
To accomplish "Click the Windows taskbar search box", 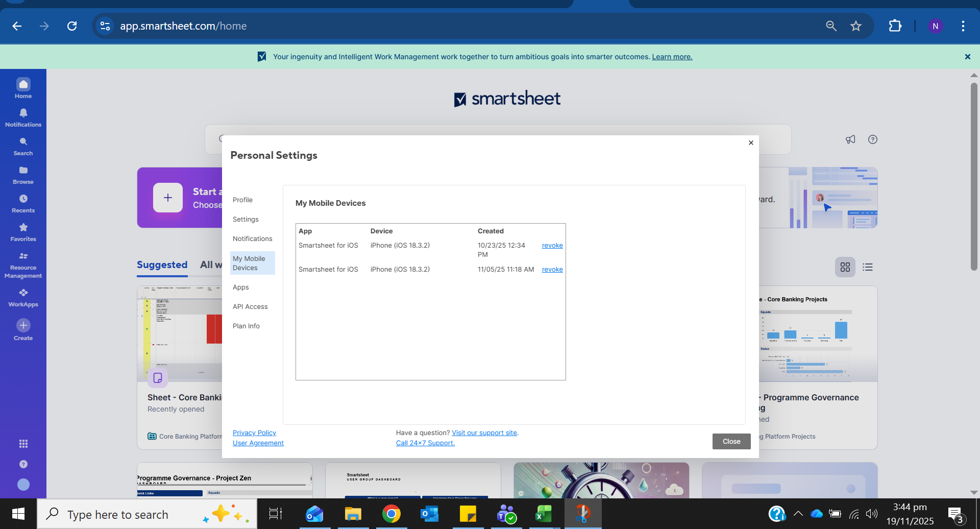I will pyautogui.click(x=147, y=514).
